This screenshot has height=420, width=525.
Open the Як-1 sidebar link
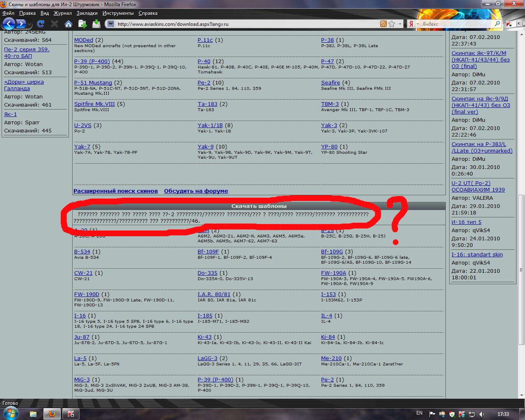coord(10,114)
